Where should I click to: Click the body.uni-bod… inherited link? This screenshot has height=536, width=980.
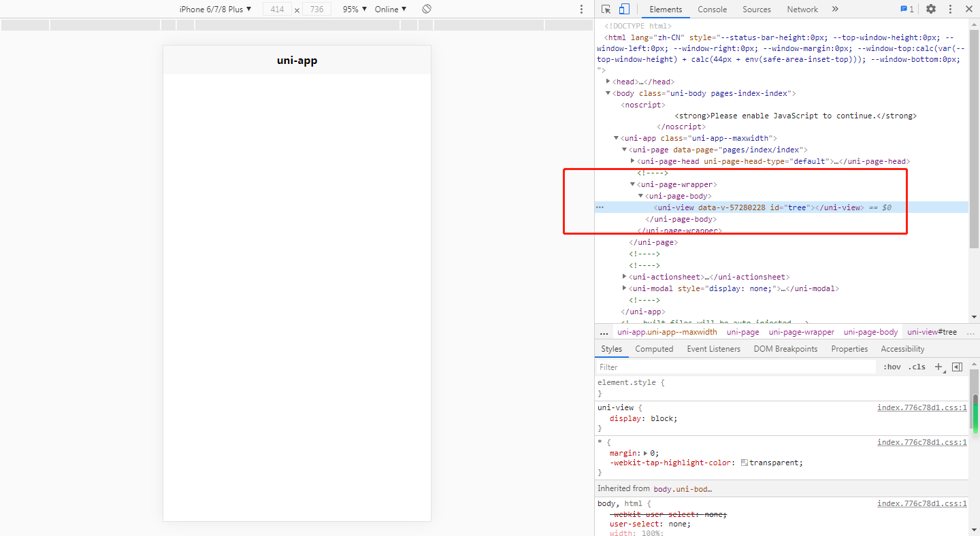(683, 488)
